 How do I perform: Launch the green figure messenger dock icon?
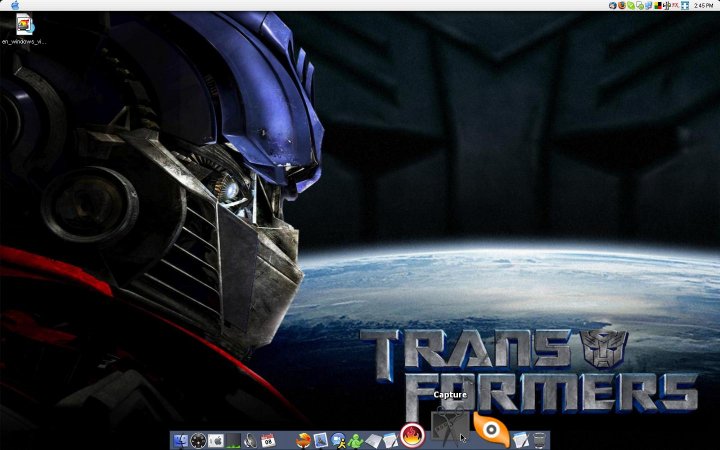coord(355,441)
